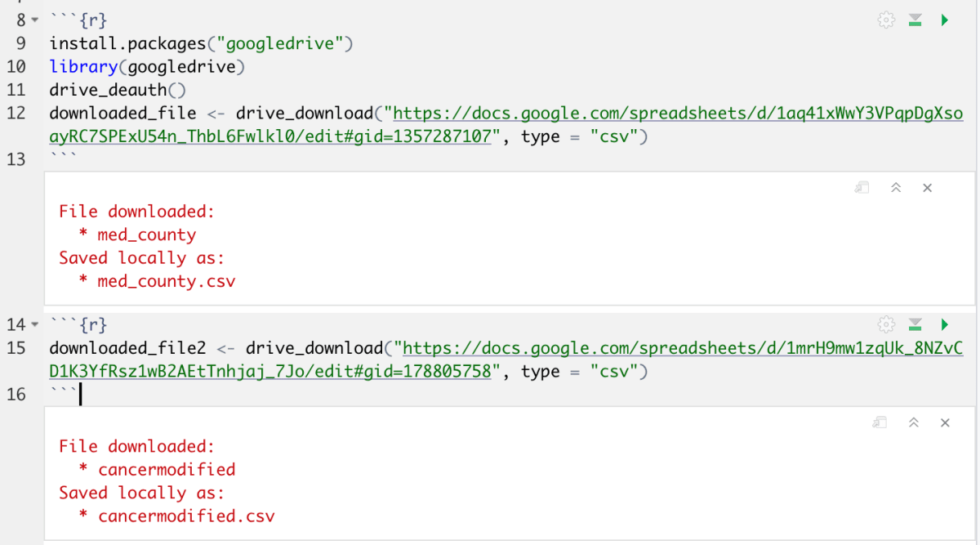This screenshot has height=545, width=980.
Task: Collapse the med_county output panel
Action: 896,188
